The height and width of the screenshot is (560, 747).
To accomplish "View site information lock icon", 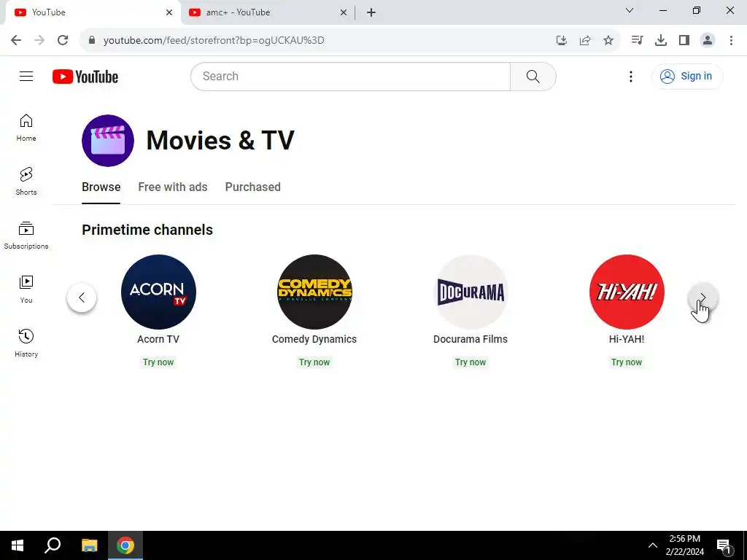I will [x=92, y=40].
